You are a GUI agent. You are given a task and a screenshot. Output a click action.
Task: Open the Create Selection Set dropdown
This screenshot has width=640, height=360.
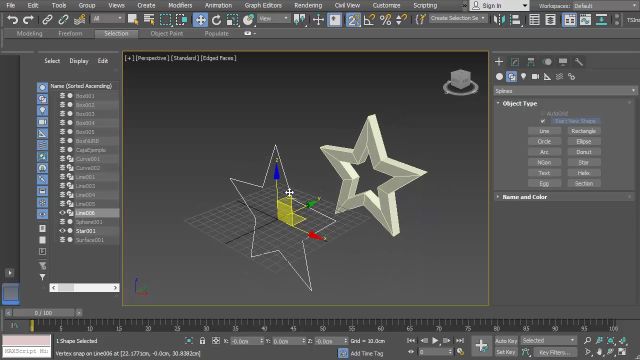(x=458, y=18)
